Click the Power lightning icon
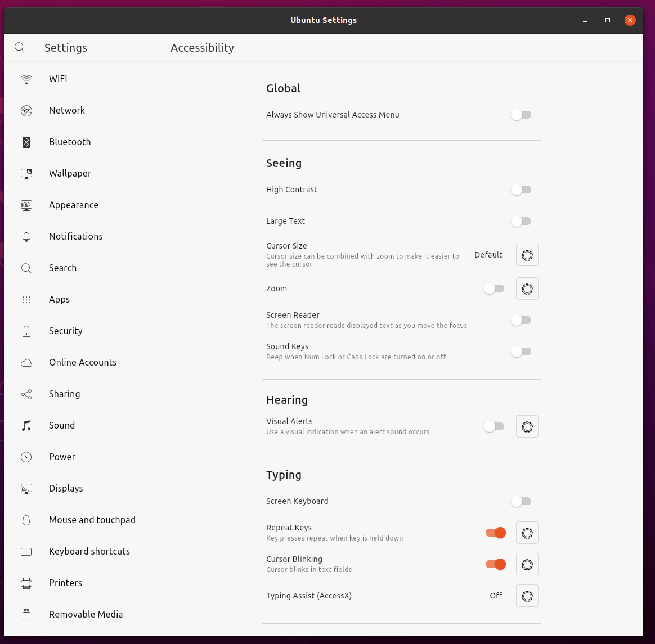The width and height of the screenshot is (655, 644). [x=26, y=457]
